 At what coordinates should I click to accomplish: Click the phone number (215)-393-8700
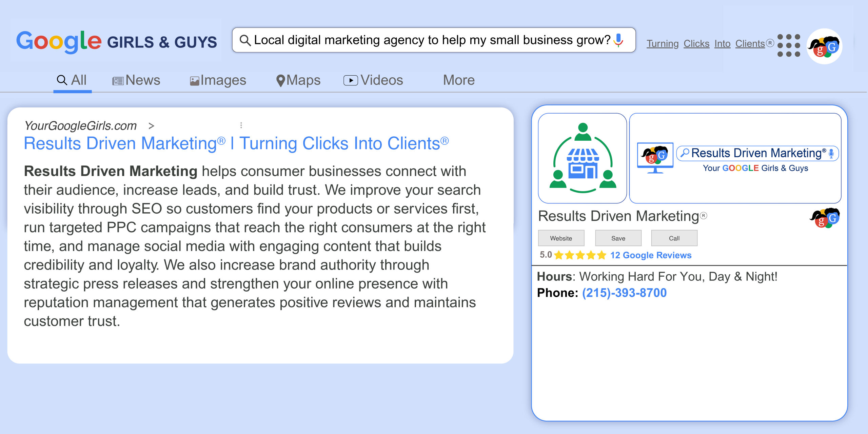click(624, 293)
